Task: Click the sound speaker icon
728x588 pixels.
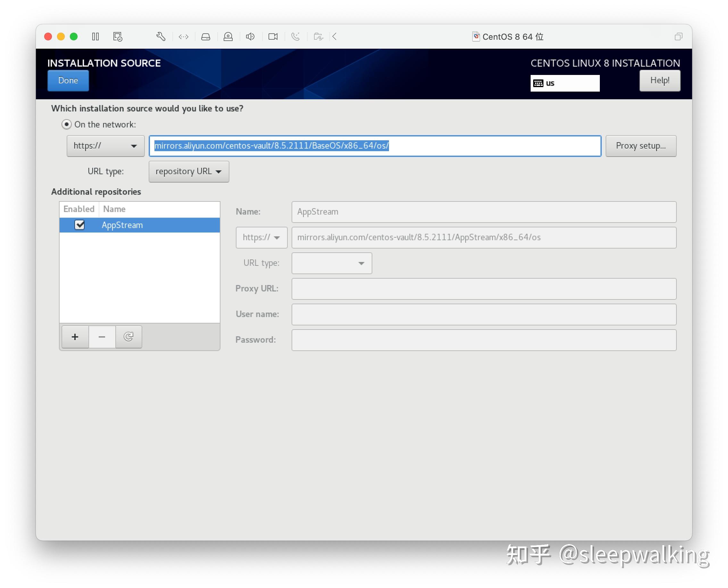Action: pos(250,37)
